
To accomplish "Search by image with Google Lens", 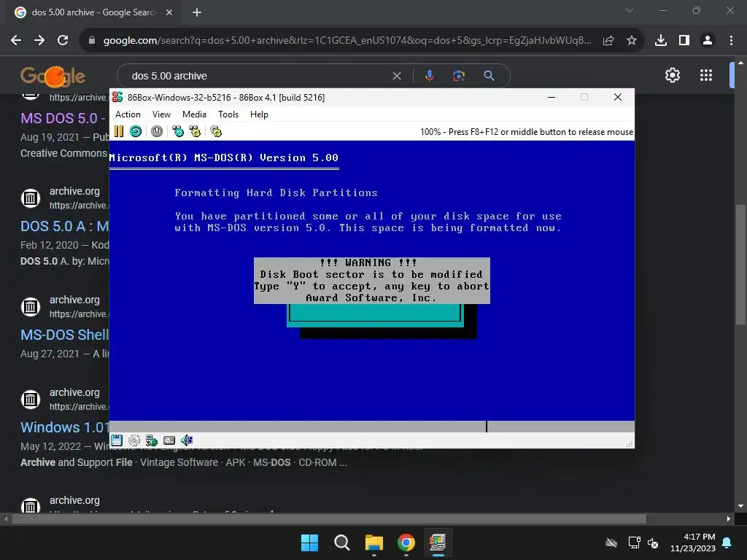I will pyautogui.click(x=459, y=76).
